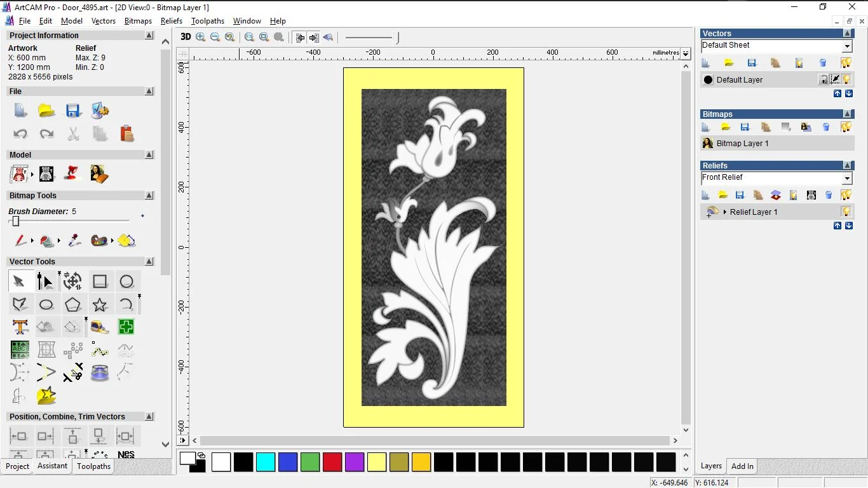Screen dimensions: 868x488
Task: Switch to the Toolpaths tab
Action: tap(93, 466)
